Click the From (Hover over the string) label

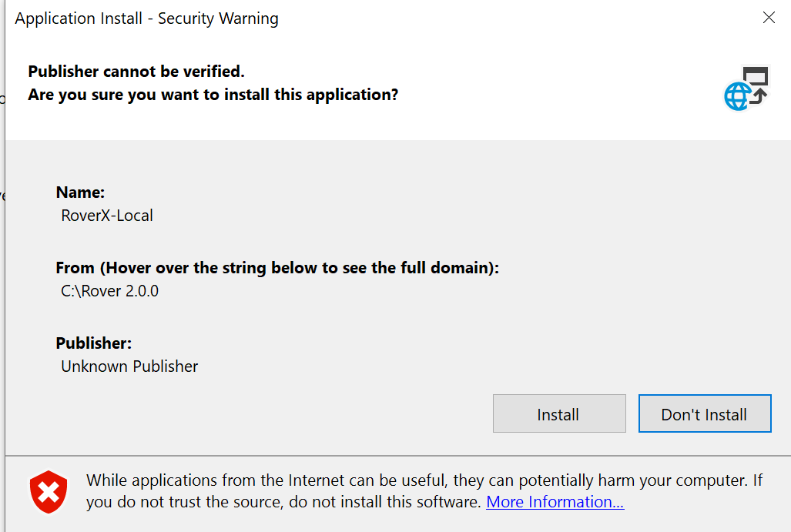(x=277, y=268)
